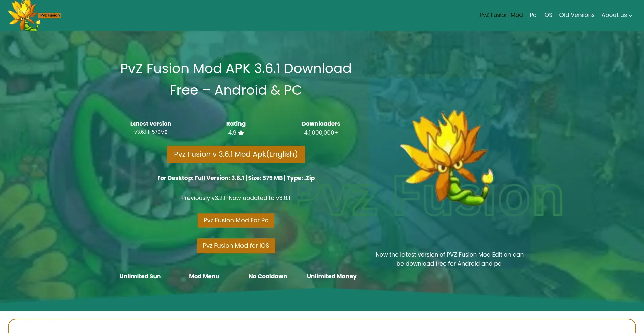Click the latest version description paragraph

[x=449, y=259]
